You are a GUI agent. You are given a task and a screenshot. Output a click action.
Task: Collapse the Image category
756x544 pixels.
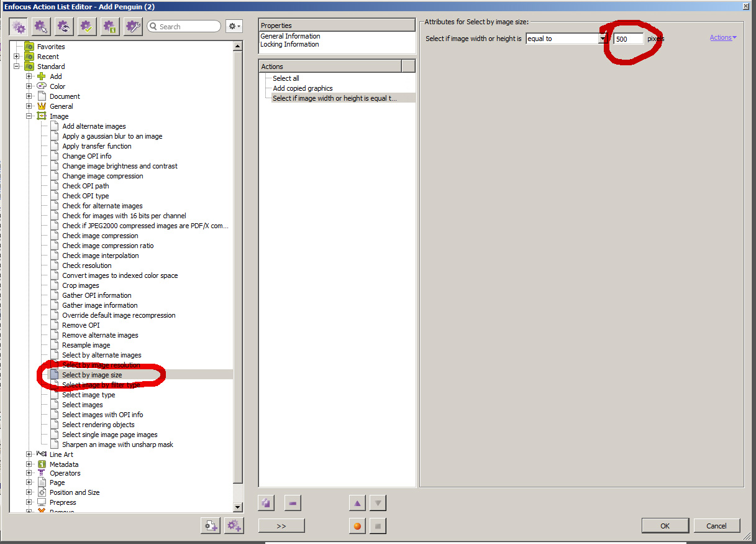pyautogui.click(x=29, y=116)
